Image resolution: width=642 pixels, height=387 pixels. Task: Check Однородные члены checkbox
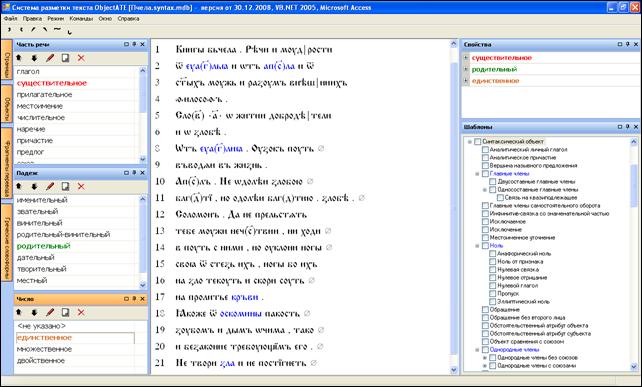click(485, 350)
